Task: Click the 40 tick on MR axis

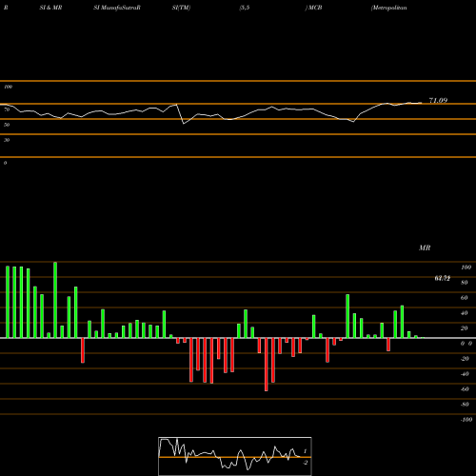Action: point(465,313)
